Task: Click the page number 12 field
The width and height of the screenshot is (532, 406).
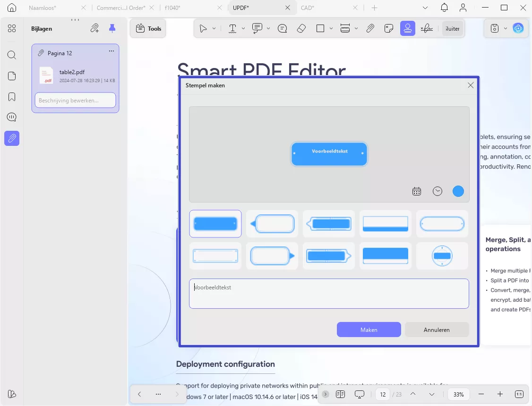Action: tap(383, 394)
